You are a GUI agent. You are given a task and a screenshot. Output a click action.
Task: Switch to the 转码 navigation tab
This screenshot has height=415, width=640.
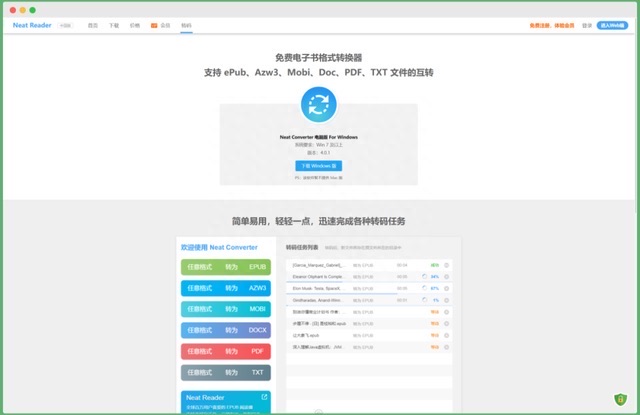pyautogui.click(x=186, y=24)
